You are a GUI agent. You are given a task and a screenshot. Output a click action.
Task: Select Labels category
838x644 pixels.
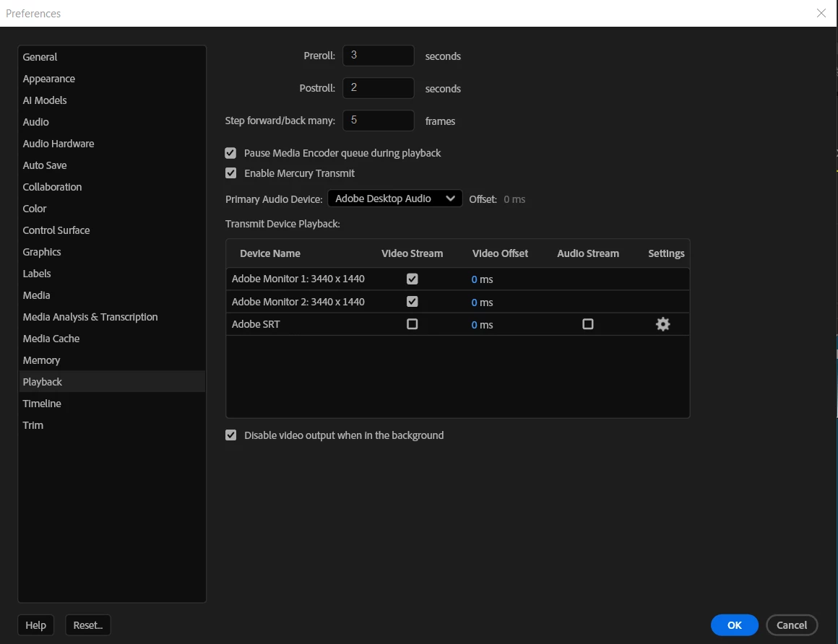(112, 274)
